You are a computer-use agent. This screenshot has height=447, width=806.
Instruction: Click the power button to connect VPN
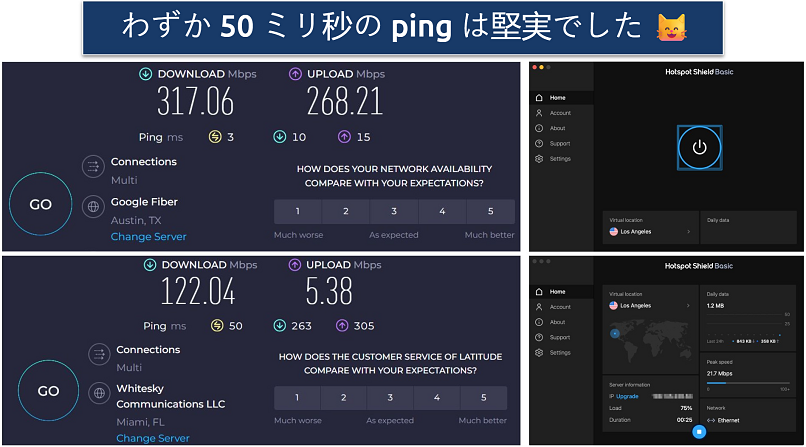699,147
